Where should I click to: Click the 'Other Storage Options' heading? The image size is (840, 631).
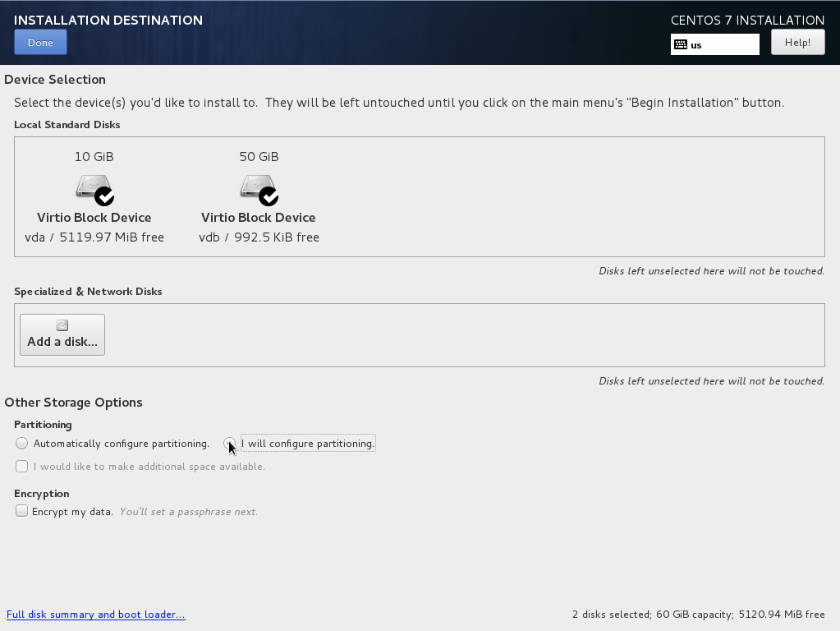(x=73, y=402)
